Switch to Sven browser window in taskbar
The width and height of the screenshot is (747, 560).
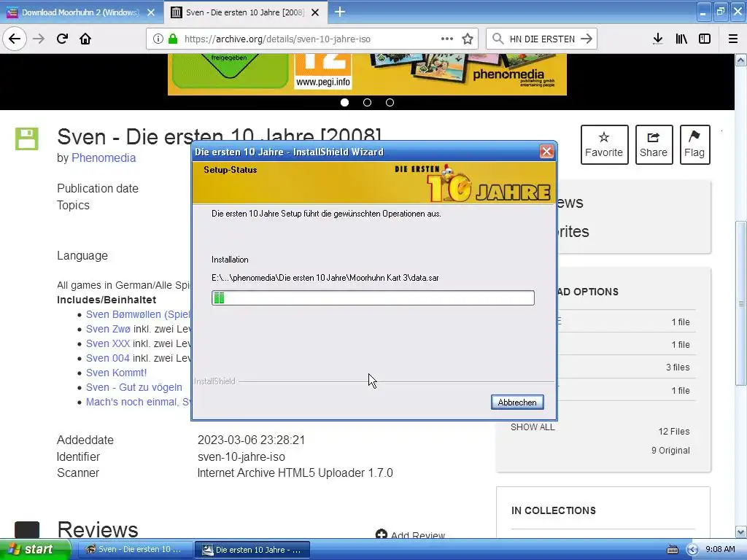click(x=134, y=550)
